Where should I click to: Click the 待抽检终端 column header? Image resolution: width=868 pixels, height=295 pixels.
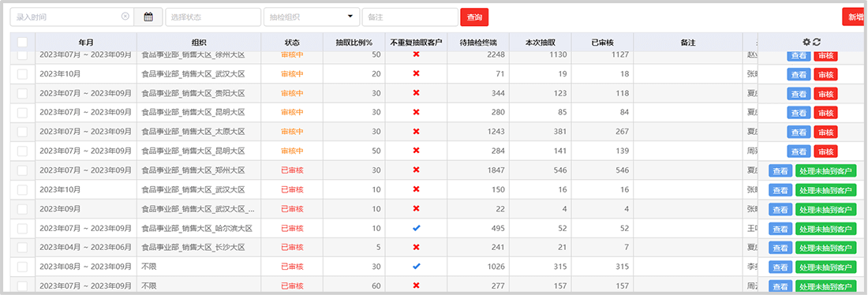point(478,42)
